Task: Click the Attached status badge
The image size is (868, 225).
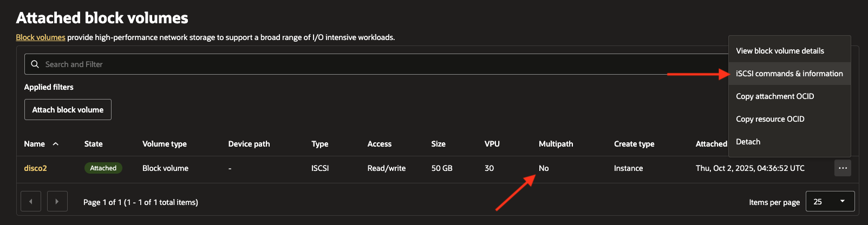Action: click(103, 168)
